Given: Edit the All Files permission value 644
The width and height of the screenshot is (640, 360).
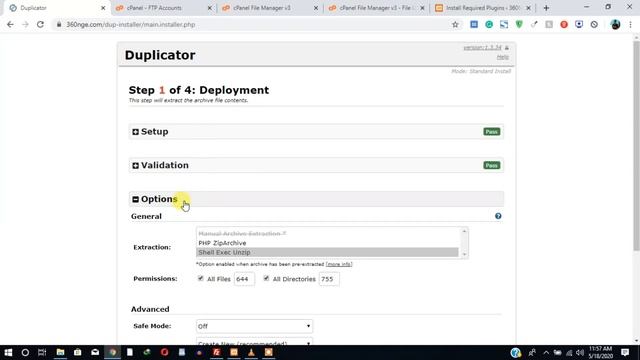Looking at the screenshot, I should pos(244,279).
